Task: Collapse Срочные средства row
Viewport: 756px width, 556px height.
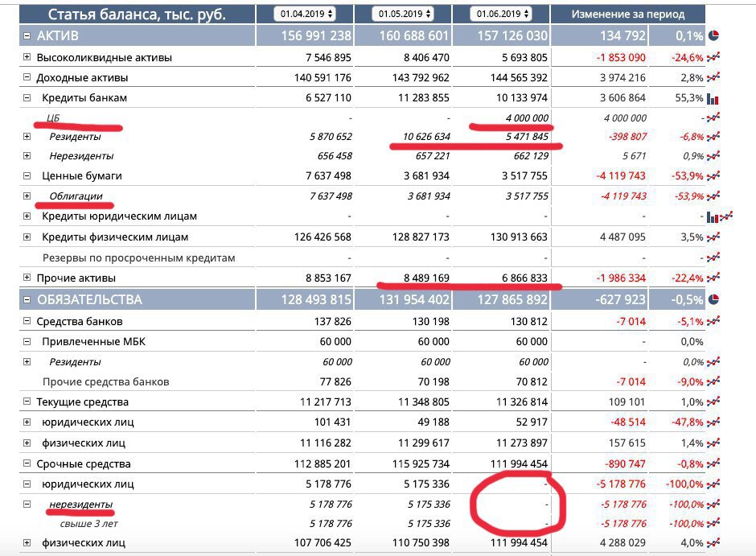Action: pos(27,463)
